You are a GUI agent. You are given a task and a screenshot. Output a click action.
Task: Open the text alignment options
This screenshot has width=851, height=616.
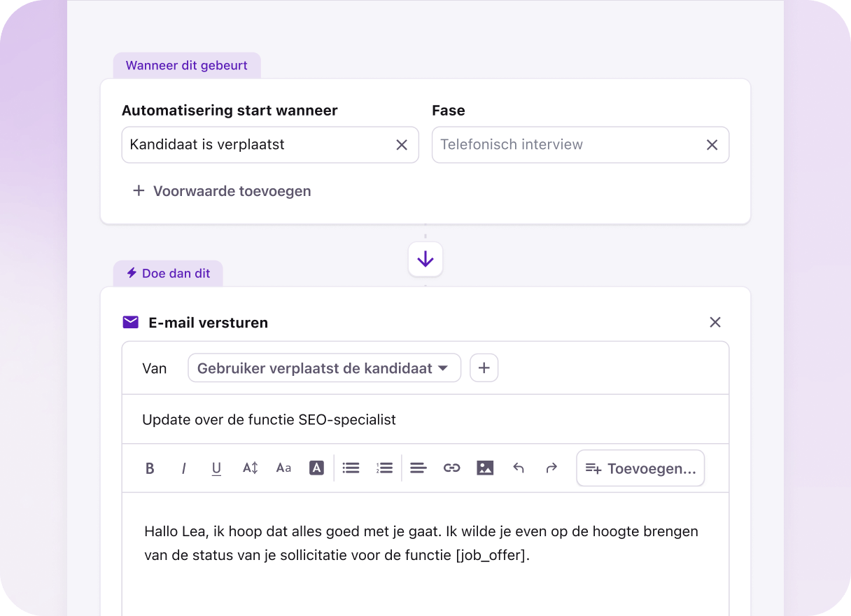[x=418, y=468]
